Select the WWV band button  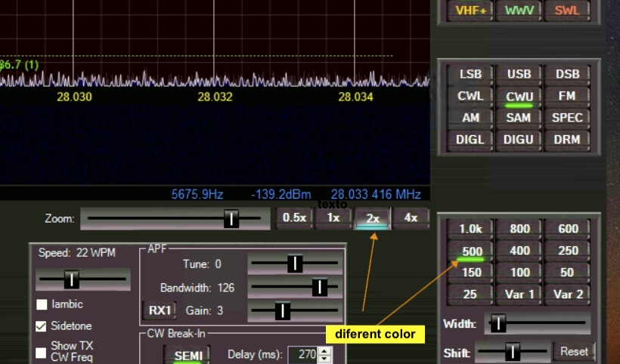pyautogui.click(x=519, y=11)
